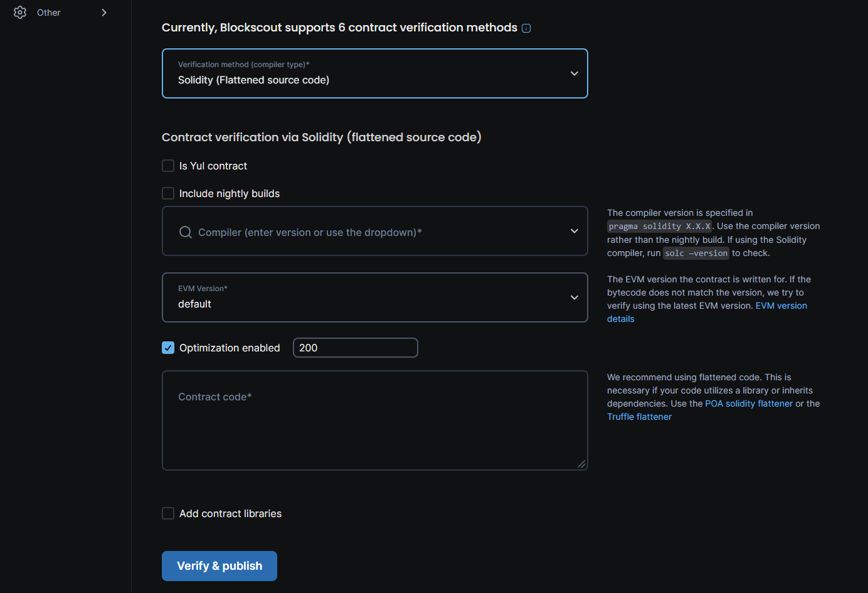
Task: Click the 'Optimization enabled' label text
Action: pos(230,348)
